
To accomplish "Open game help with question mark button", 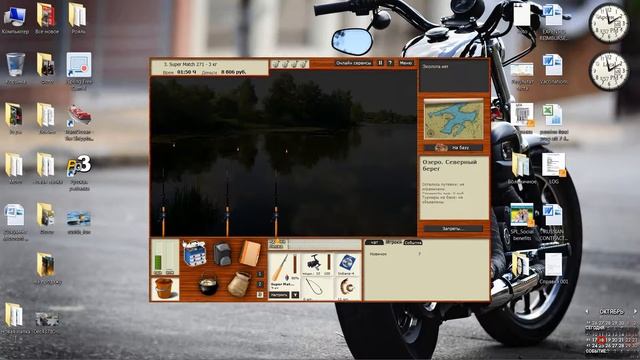I will (x=390, y=63).
